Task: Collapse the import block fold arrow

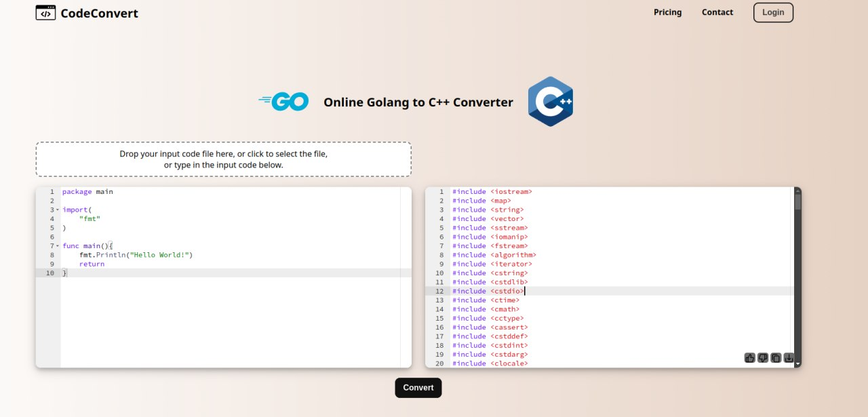Action: [x=57, y=210]
